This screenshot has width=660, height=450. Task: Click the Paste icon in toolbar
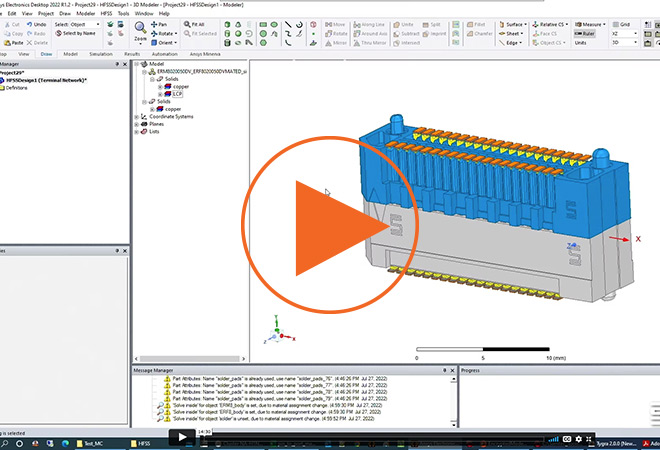coord(14,43)
